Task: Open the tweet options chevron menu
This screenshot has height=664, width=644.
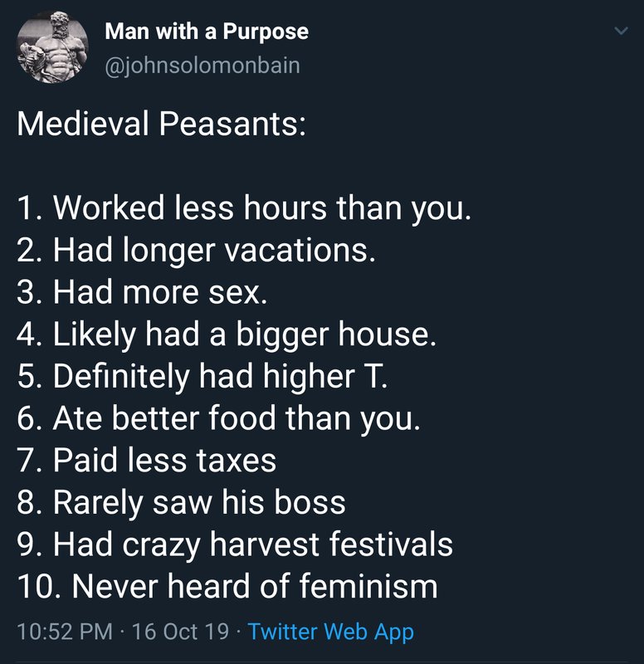Action: pos(621,31)
